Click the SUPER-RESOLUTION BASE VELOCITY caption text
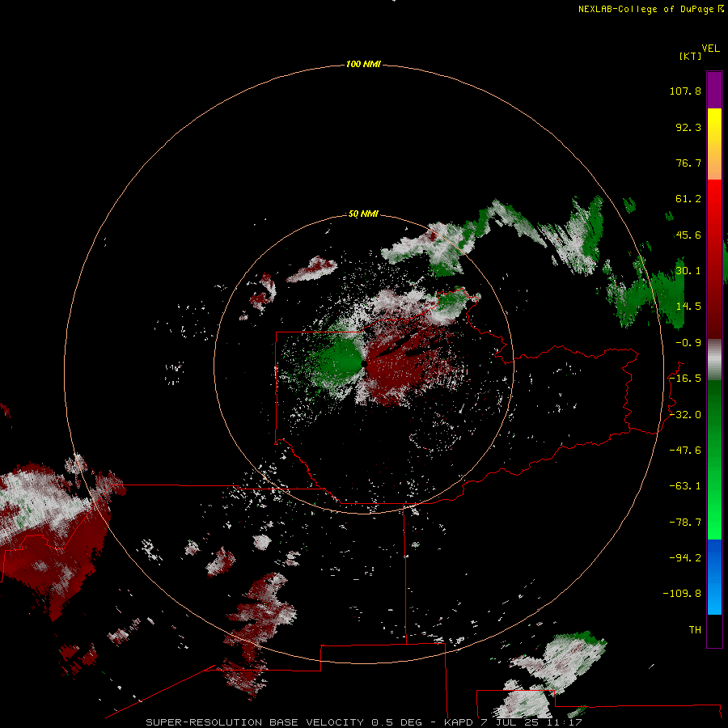The image size is (728, 728). click(x=255, y=722)
